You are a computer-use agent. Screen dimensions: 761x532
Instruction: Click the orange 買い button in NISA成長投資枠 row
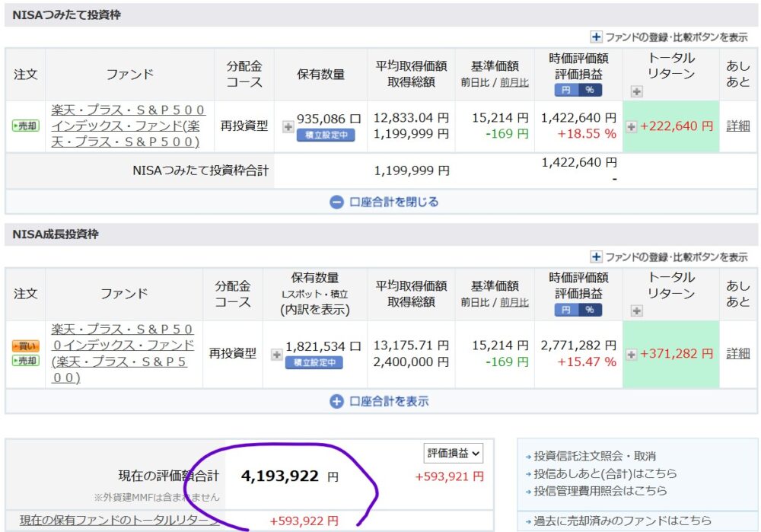tap(26, 346)
